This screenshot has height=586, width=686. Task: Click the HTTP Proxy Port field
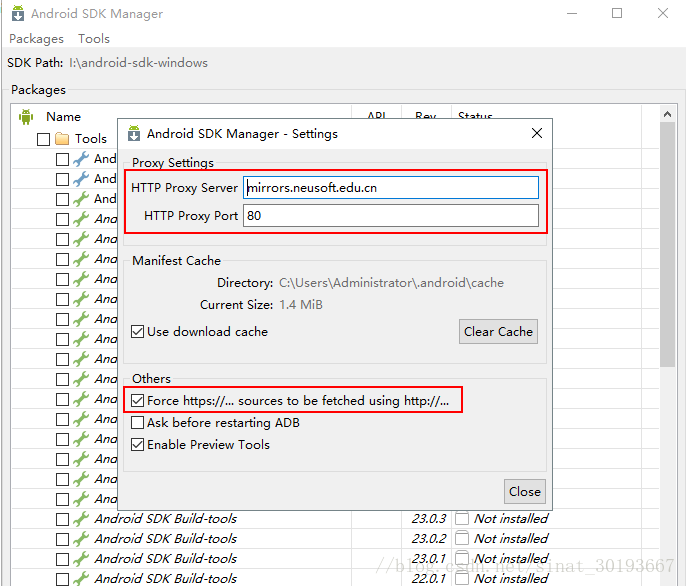[391, 216]
